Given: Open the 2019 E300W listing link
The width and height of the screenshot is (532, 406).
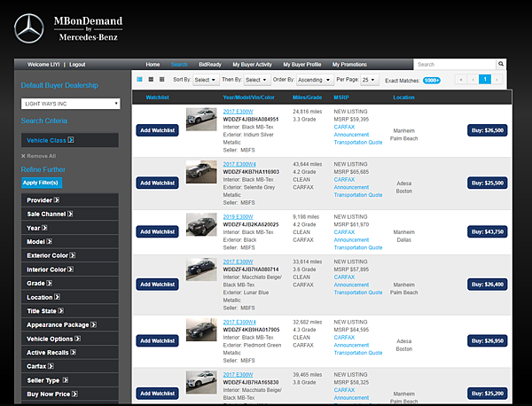Looking at the screenshot, I should (x=238, y=216).
